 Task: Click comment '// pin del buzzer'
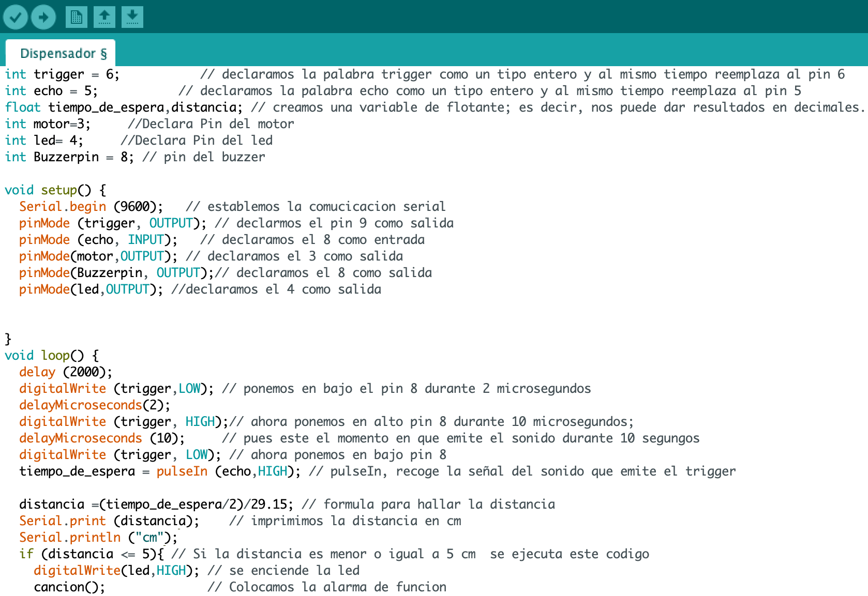(204, 157)
